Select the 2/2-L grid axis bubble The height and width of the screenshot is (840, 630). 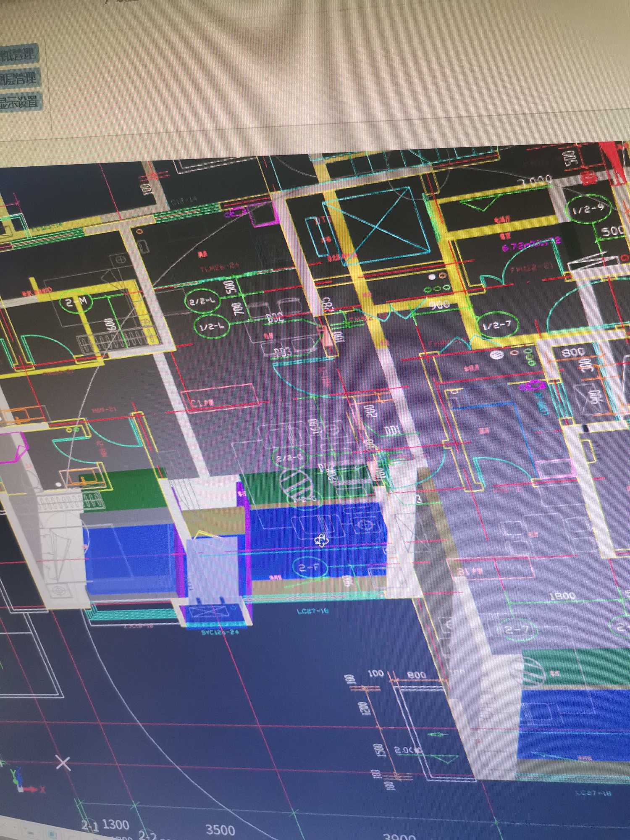[x=202, y=301]
